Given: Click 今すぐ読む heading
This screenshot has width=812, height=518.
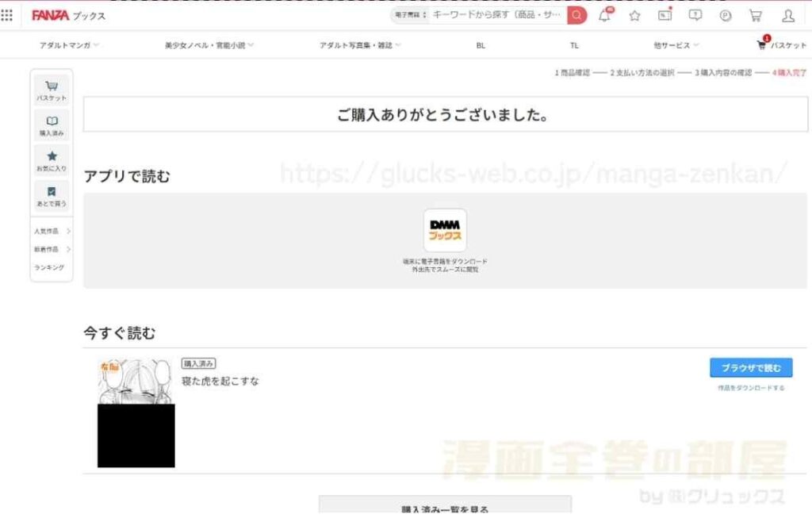Looking at the screenshot, I should pyautogui.click(x=120, y=333).
